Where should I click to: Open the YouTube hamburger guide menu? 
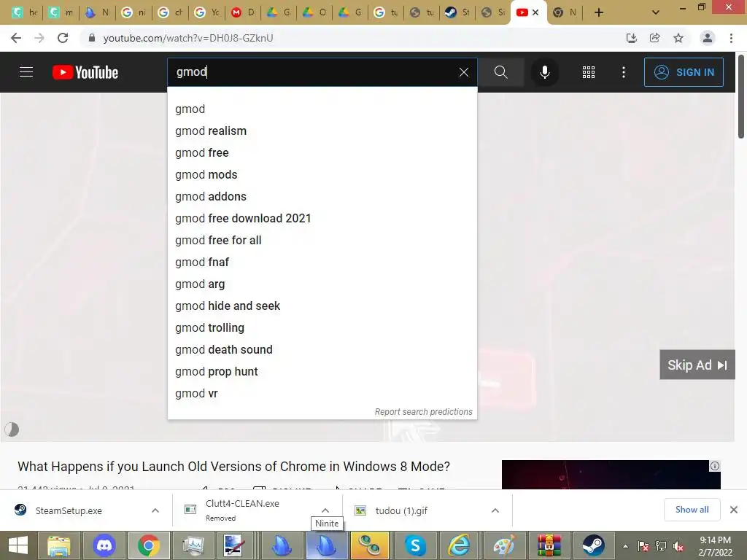point(26,72)
